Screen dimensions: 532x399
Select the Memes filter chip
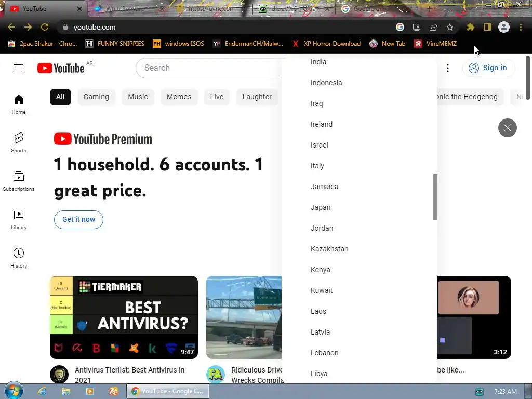[x=179, y=97]
